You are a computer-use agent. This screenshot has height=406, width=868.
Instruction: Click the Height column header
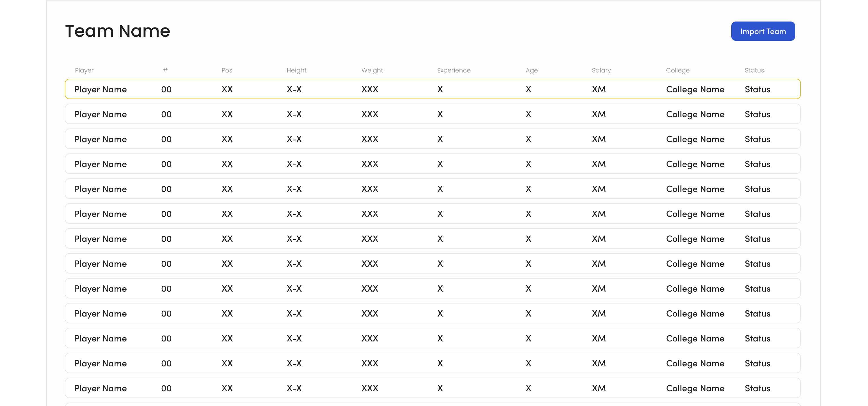click(x=296, y=70)
